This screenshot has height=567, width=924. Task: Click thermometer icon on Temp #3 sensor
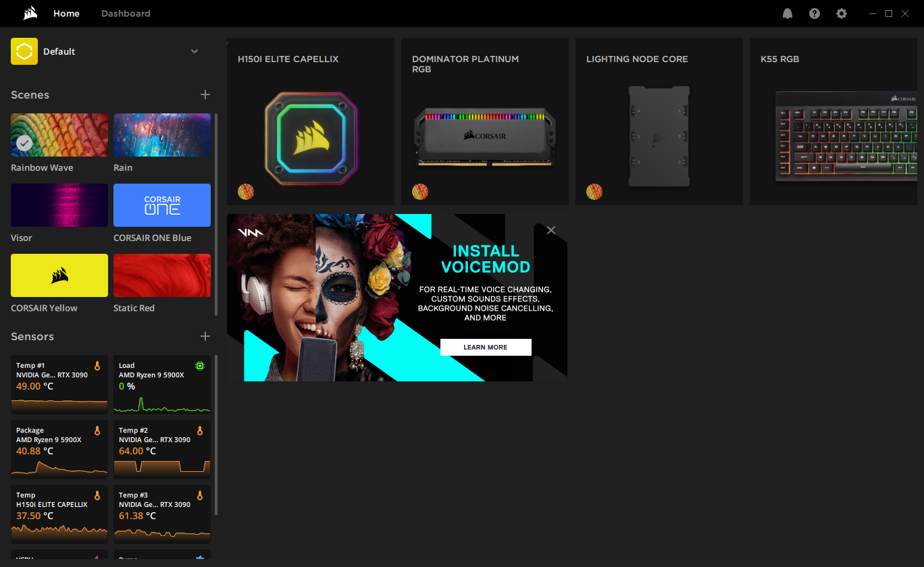[200, 495]
